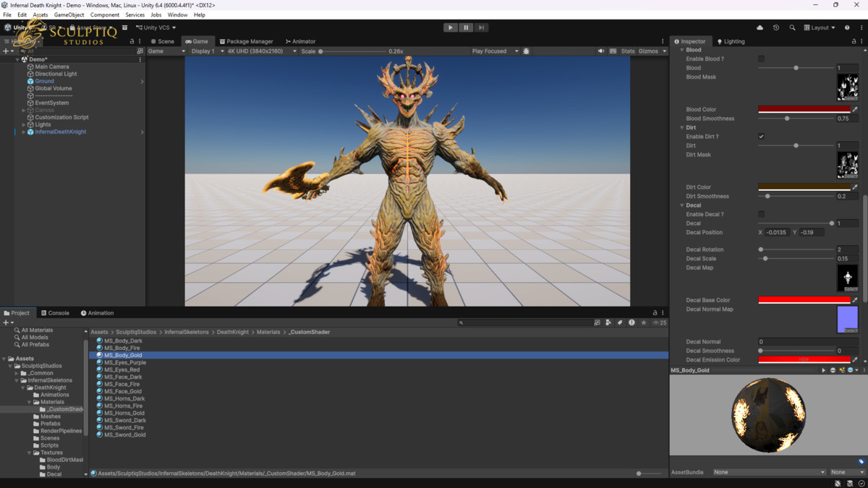
Task: Start Play mode with the Play button
Action: point(450,27)
